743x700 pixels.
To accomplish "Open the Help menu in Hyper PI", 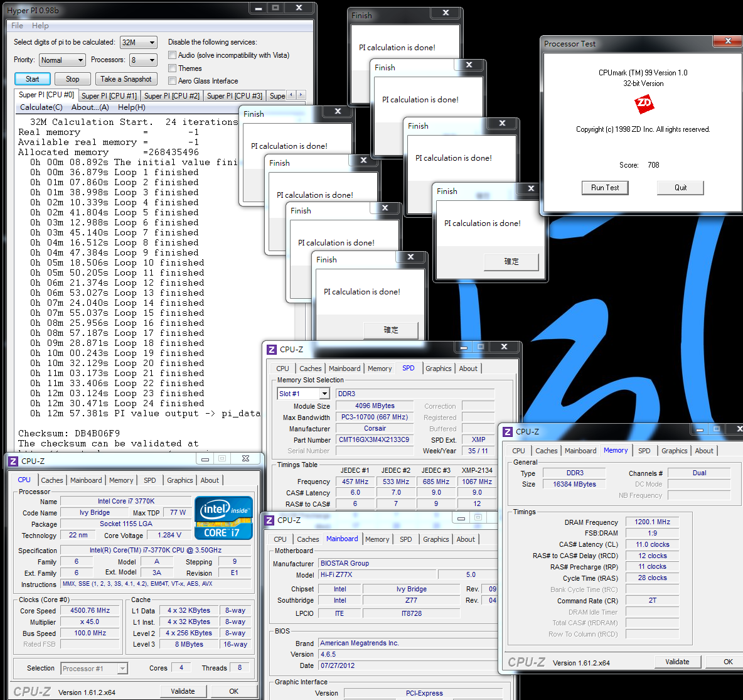I will point(40,26).
